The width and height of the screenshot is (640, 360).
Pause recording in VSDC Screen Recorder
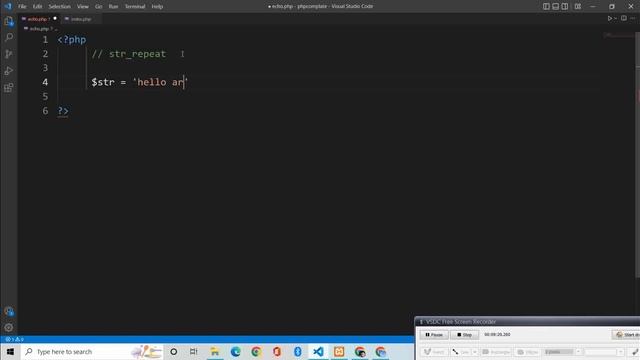coord(434,335)
